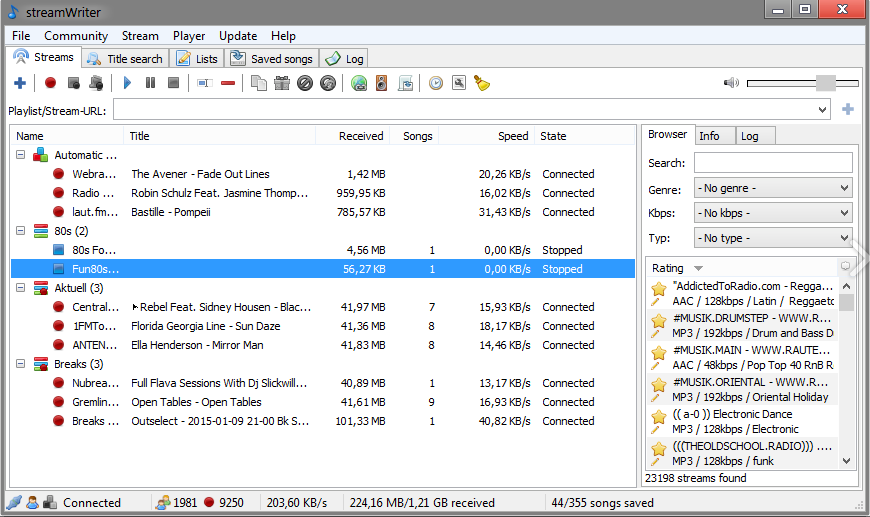Screen dimensions: 870x517
Task: Click the yellow broom cleanup icon
Action: (482, 83)
